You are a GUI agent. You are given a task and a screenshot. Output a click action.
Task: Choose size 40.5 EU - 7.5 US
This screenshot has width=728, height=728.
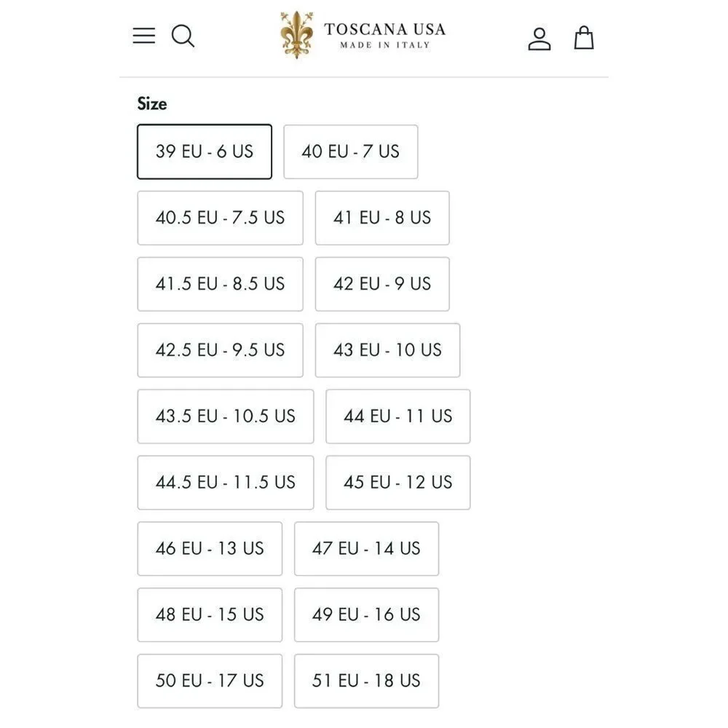(220, 218)
